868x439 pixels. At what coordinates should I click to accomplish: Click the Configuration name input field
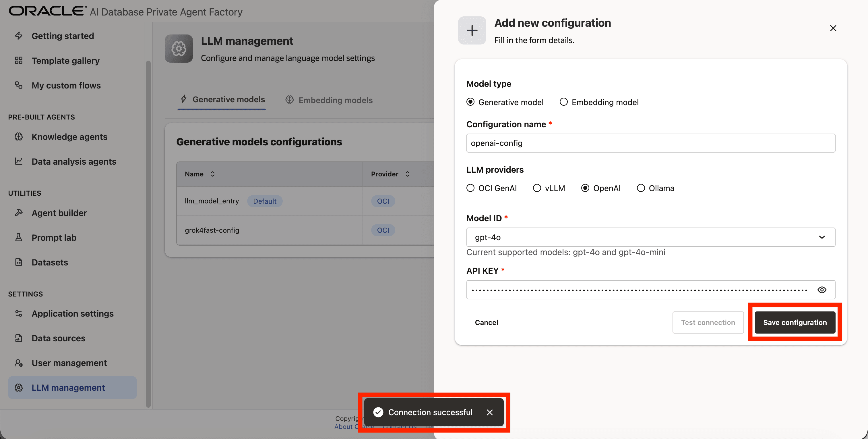point(650,143)
